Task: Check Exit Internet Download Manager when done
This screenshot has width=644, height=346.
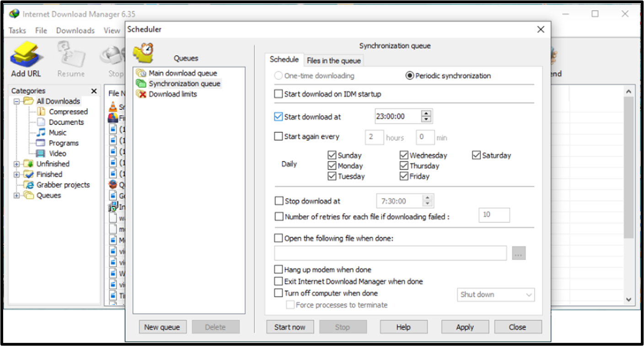Action: coord(279,282)
